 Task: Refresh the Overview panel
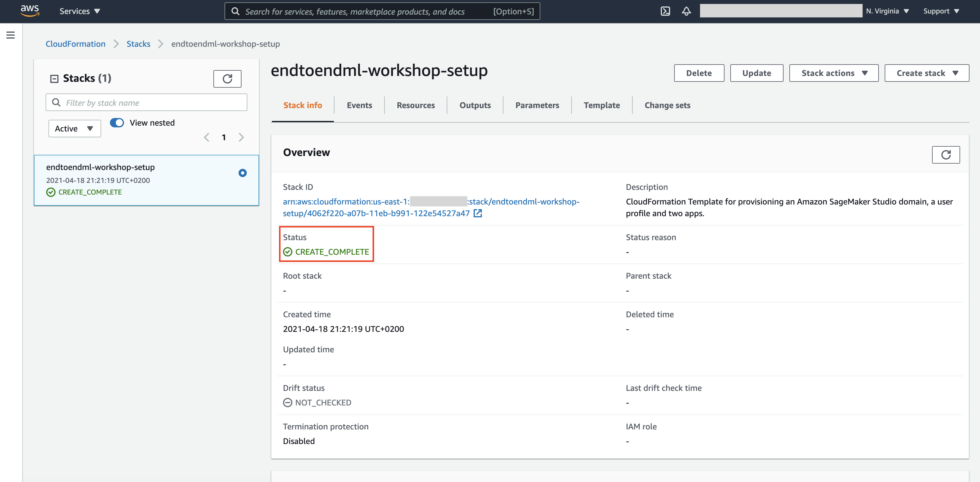[x=946, y=155]
